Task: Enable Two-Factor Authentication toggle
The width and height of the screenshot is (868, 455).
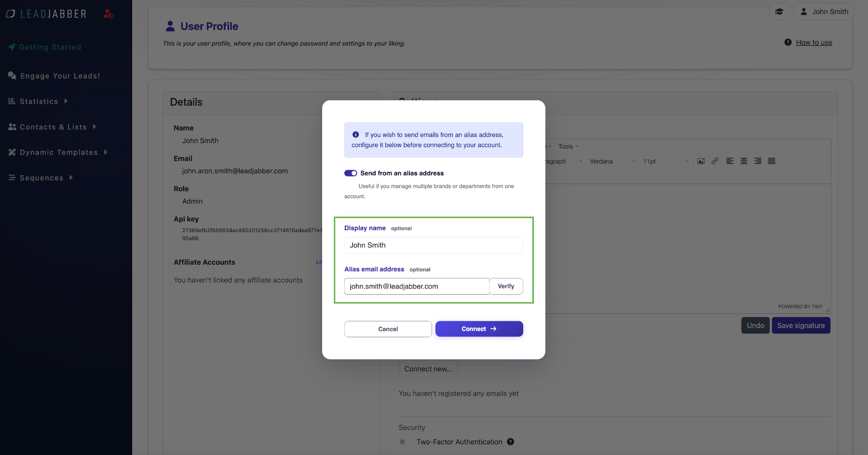Action: [x=406, y=441]
